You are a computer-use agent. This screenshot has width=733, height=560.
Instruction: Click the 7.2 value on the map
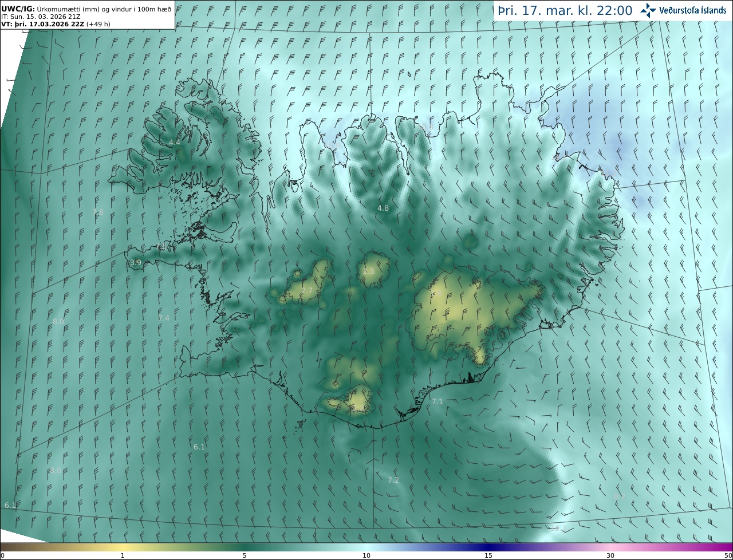point(393,480)
